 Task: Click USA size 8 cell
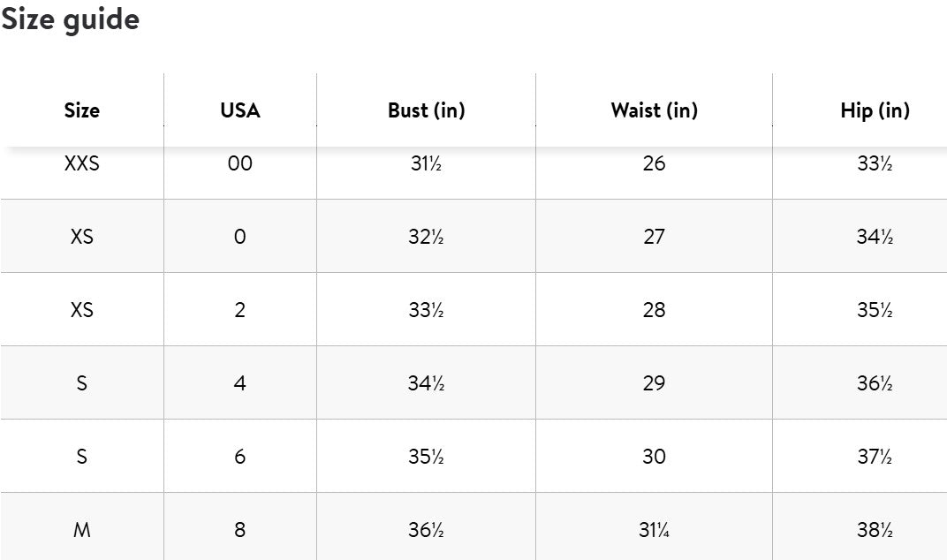click(x=240, y=530)
